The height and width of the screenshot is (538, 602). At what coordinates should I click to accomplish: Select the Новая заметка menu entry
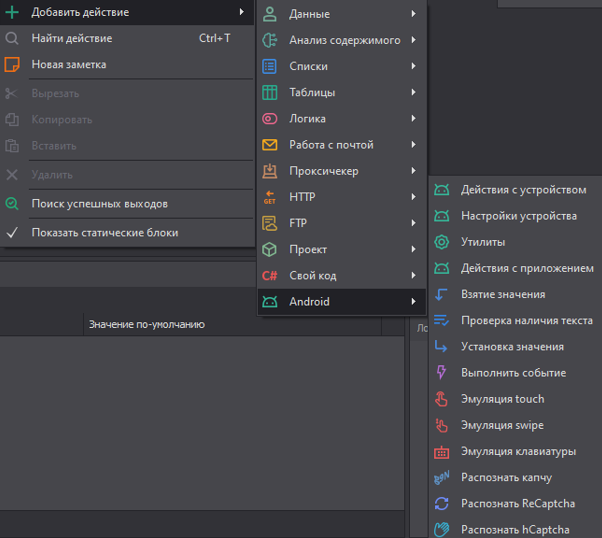127,65
